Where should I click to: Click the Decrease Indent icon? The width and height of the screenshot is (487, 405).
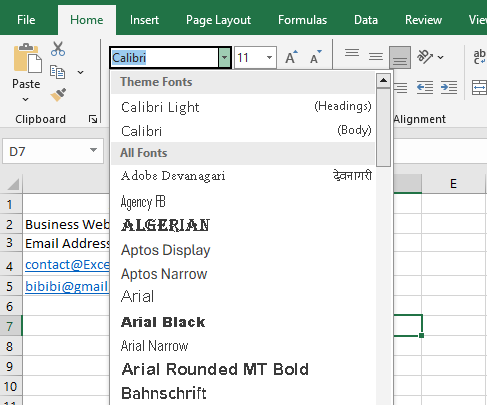click(425, 88)
